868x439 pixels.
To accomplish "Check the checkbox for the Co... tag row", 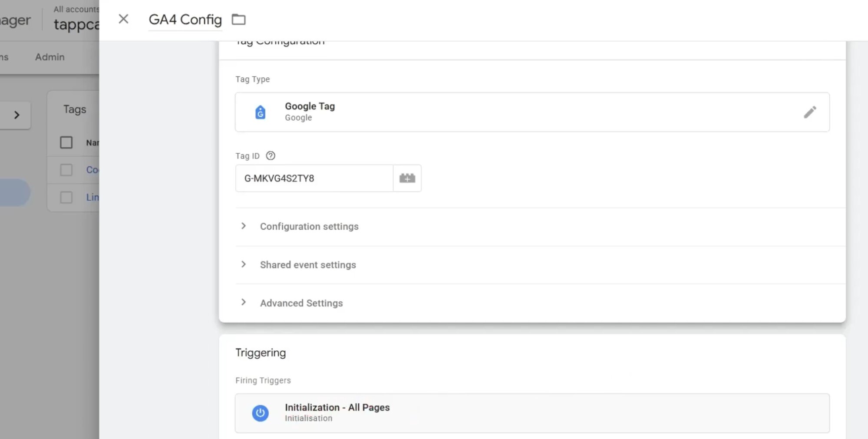I will (x=66, y=170).
